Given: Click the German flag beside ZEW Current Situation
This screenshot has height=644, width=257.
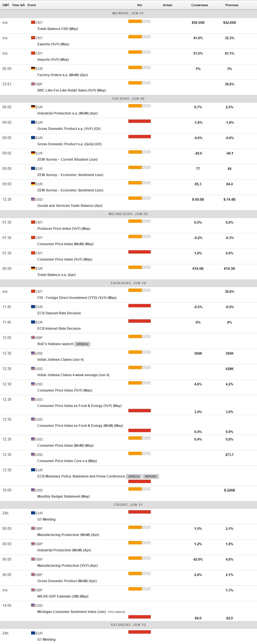Looking at the screenshot, I should [x=33, y=153].
